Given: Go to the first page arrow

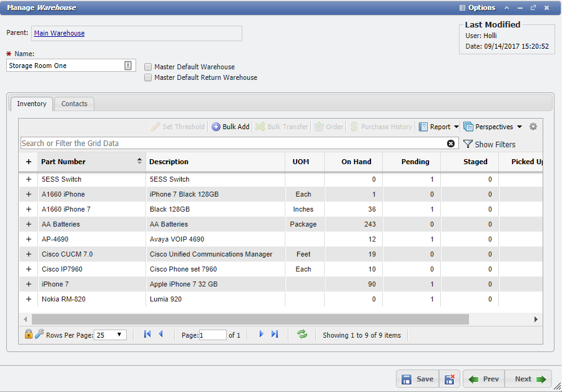Looking at the screenshot, I should click(x=147, y=335).
